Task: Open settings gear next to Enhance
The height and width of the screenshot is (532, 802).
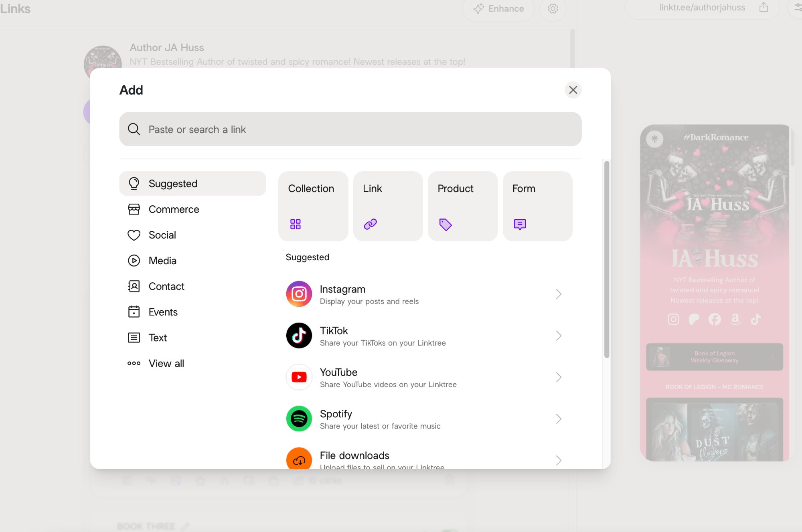Action: (x=553, y=8)
